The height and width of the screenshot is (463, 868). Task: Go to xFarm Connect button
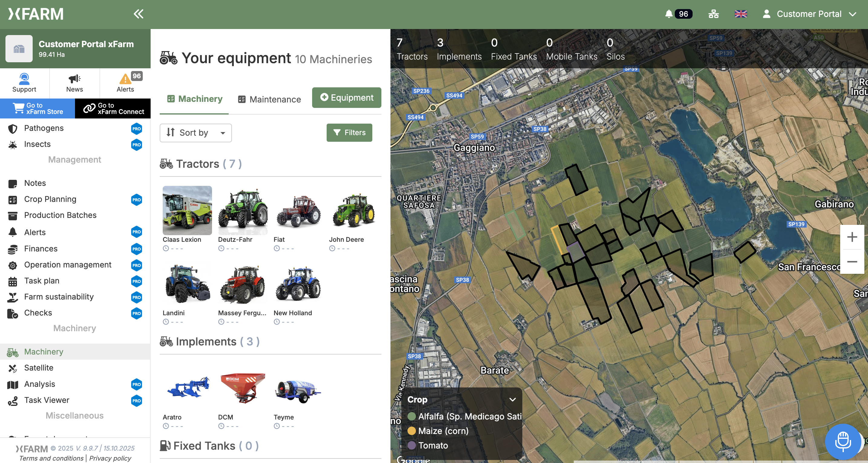pyautogui.click(x=113, y=109)
